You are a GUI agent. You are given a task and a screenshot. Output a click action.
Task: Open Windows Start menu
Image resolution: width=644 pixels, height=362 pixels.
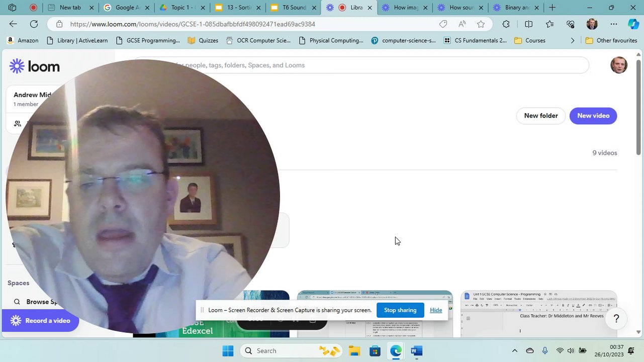(x=228, y=351)
